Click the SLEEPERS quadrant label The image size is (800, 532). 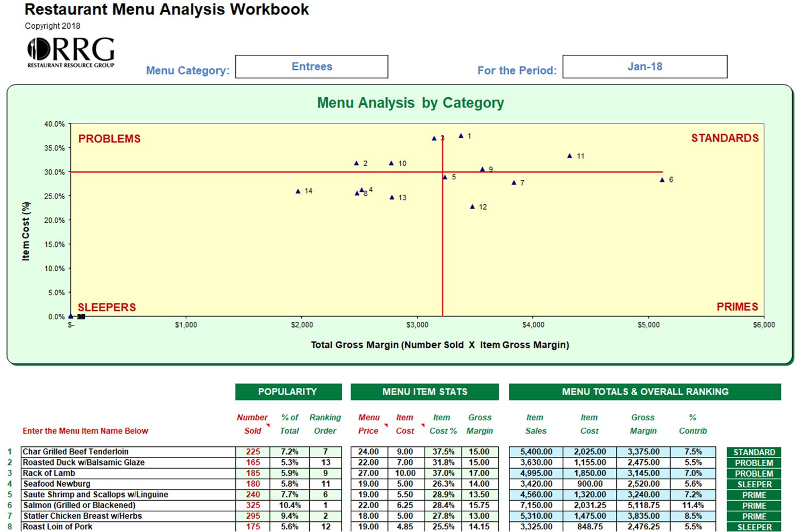coord(106,307)
